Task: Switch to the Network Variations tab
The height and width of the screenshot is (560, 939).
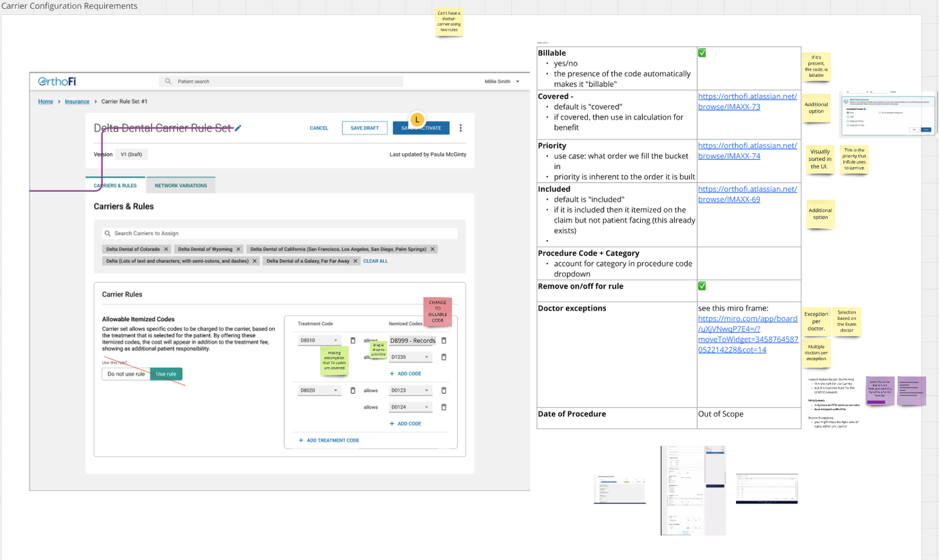Action: tap(181, 185)
